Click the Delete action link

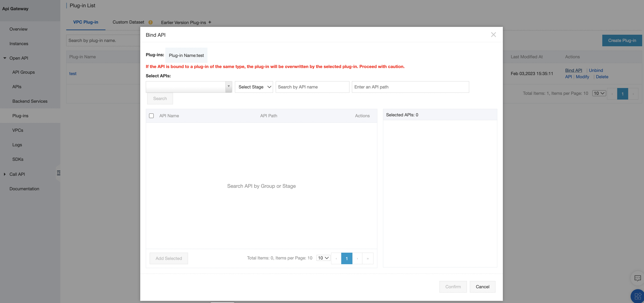pyautogui.click(x=602, y=77)
